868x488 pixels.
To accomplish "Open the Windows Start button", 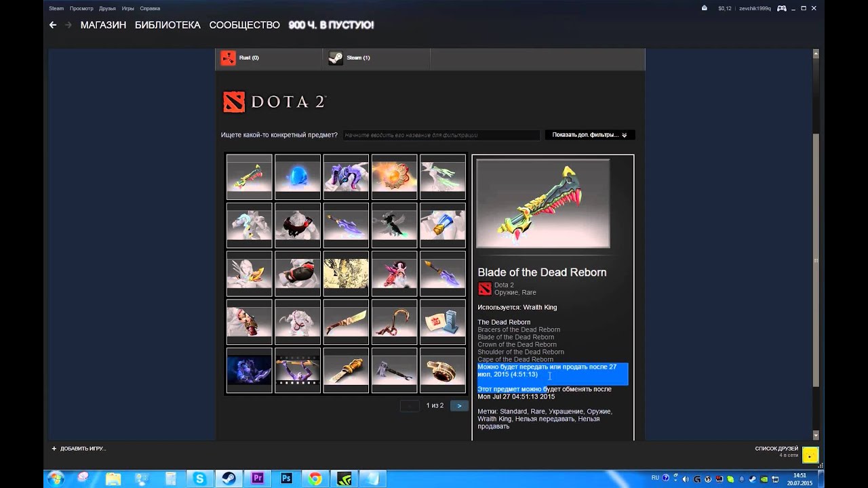I will [x=56, y=479].
